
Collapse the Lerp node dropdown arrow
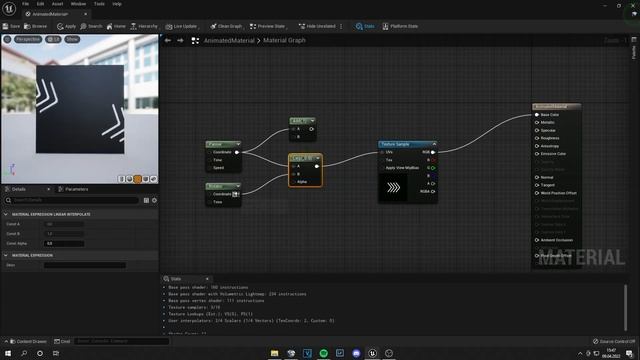coord(318,158)
